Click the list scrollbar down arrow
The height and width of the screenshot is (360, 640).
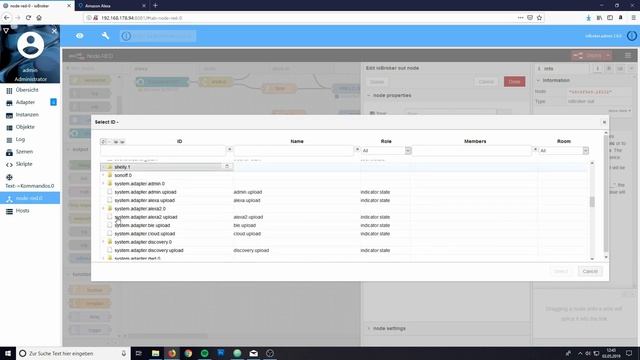(x=592, y=259)
